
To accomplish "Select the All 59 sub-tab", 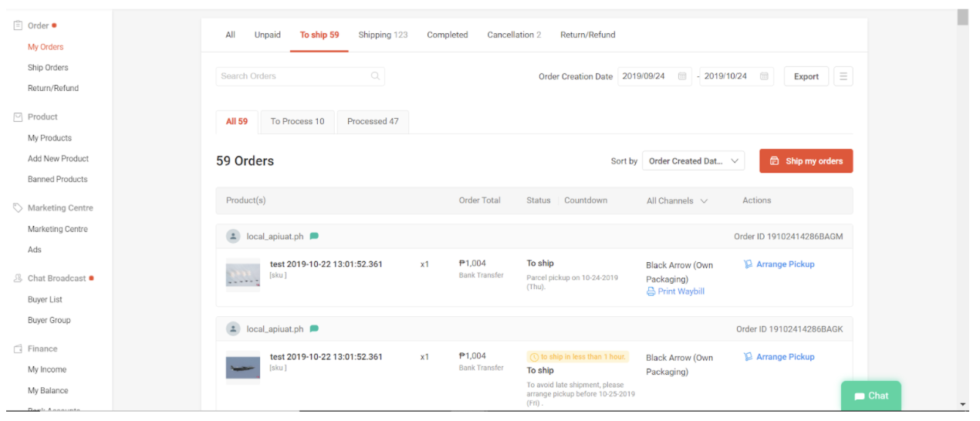I will pos(237,121).
